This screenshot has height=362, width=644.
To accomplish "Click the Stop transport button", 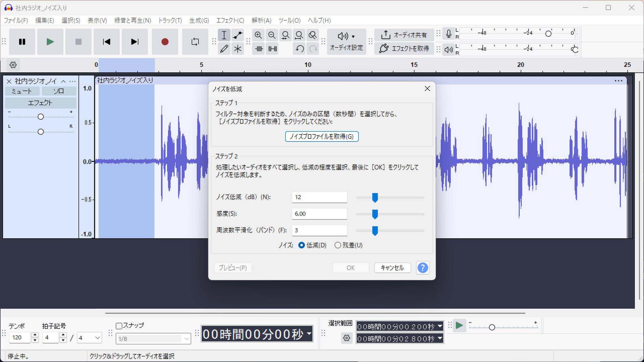I will click(78, 42).
